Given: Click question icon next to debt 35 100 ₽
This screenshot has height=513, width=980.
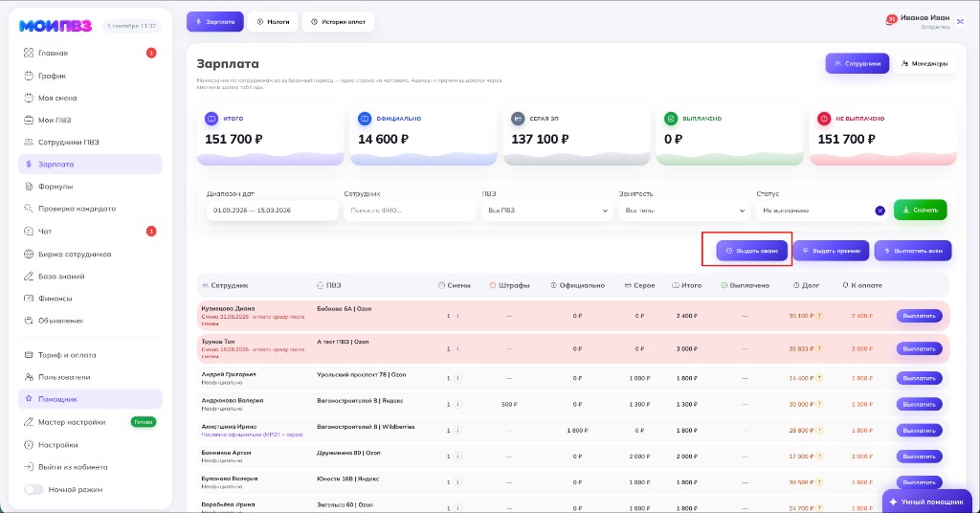Looking at the screenshot, I should click(819, 316).
